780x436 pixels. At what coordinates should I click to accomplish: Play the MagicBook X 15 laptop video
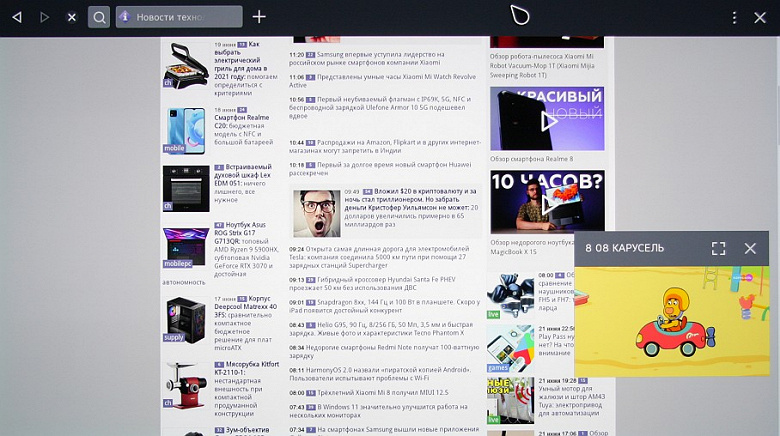[x=547, y=202]
